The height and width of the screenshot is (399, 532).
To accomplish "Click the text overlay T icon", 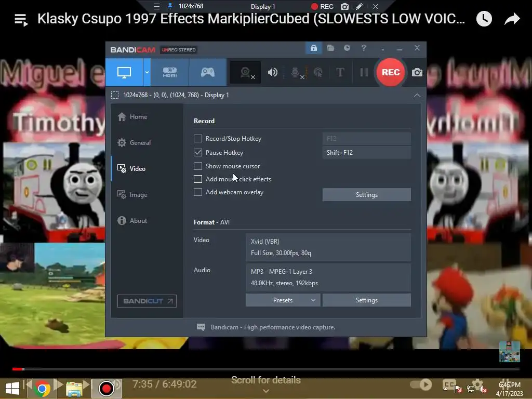I will 340,72.
